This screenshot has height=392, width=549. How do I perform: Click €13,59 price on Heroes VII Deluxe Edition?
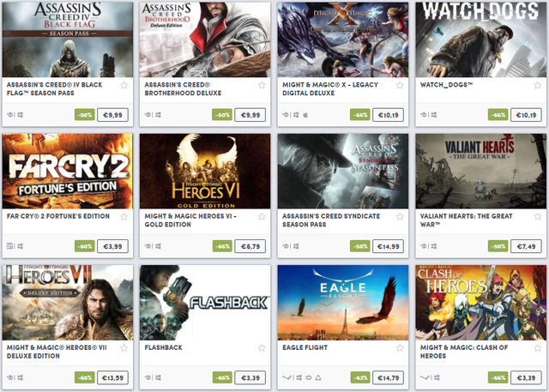click(112, 377)
